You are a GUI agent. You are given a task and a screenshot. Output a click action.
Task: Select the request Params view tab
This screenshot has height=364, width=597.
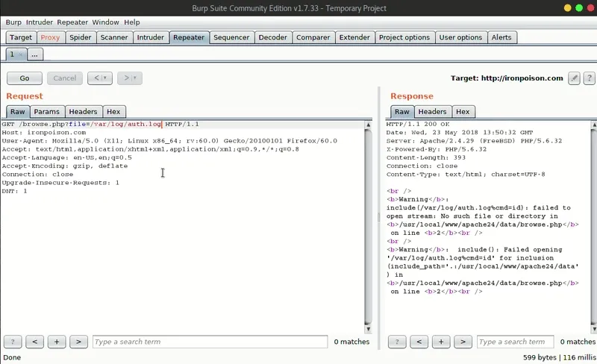pyautogui.click(x=46, y=111)
